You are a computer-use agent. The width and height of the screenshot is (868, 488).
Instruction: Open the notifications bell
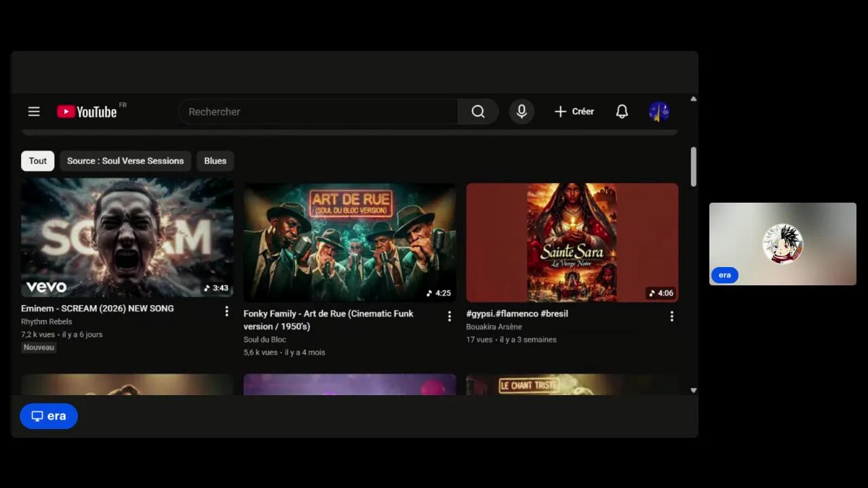pyautogui.click(x=622, y=112)
